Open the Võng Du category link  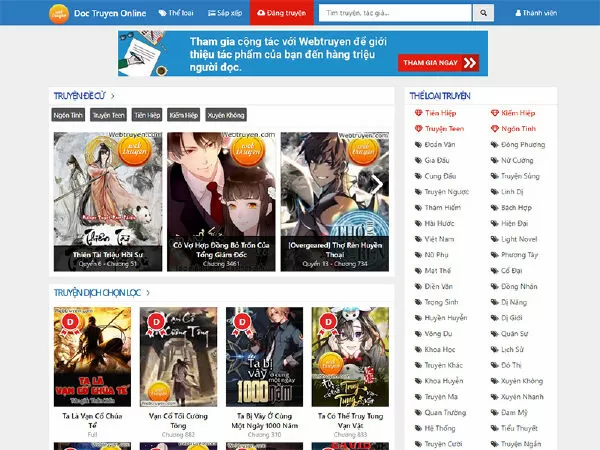(x=438, y=334)
